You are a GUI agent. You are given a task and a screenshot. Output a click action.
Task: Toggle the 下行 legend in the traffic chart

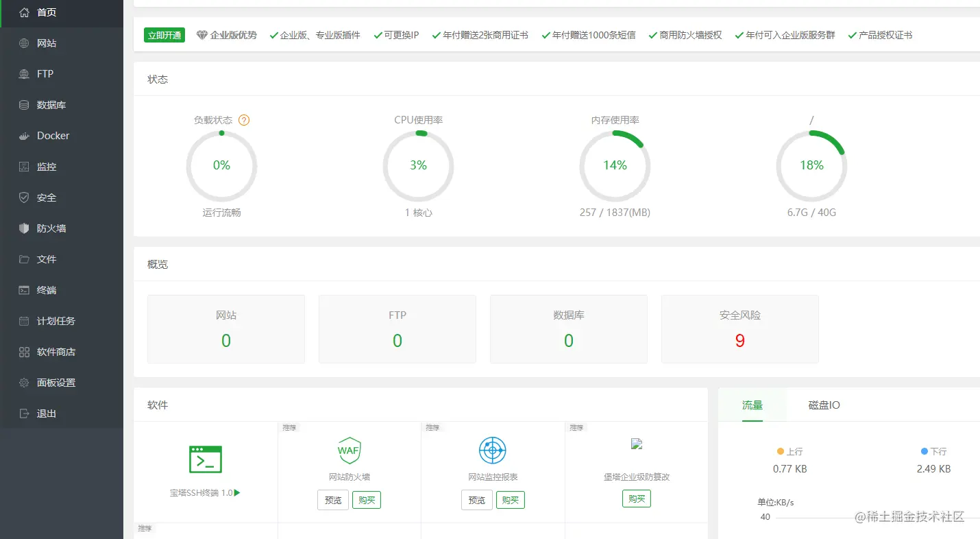coord(933,452)
